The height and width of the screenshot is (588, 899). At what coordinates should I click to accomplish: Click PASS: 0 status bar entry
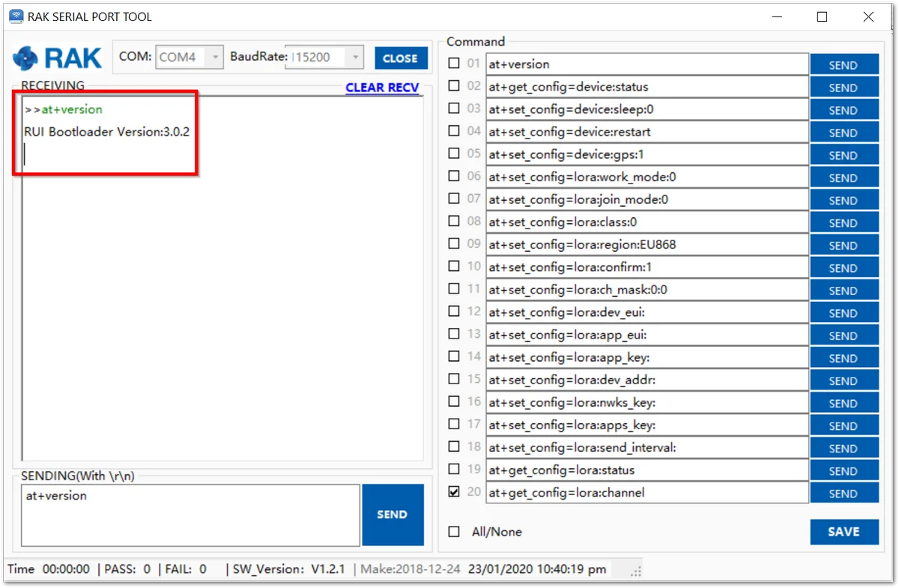click(127, 569)
